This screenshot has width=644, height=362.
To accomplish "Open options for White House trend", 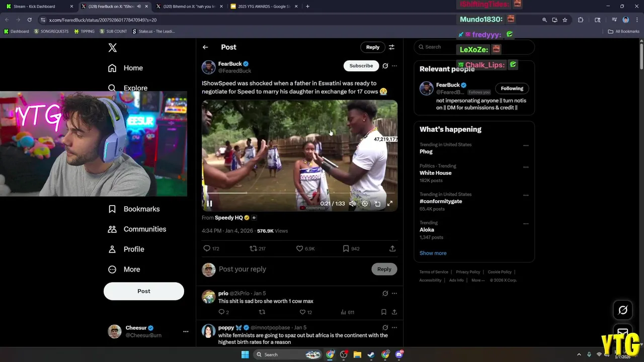I will click(x=526, y=167).
